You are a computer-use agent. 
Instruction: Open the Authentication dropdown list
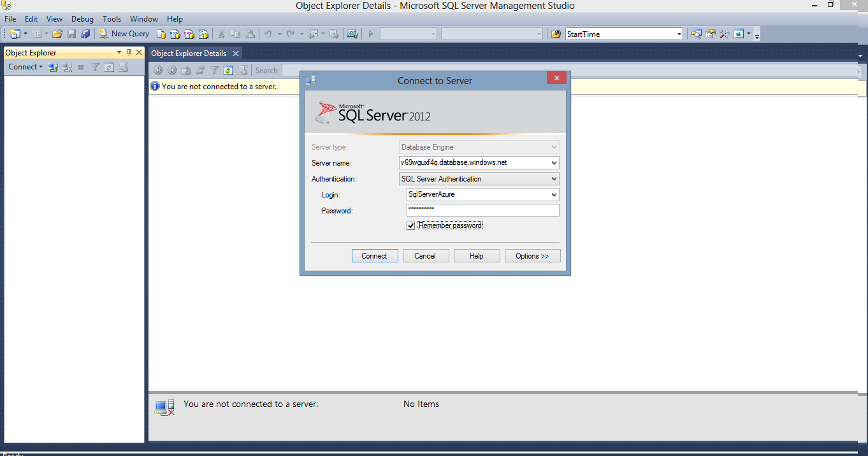(553, 178)
